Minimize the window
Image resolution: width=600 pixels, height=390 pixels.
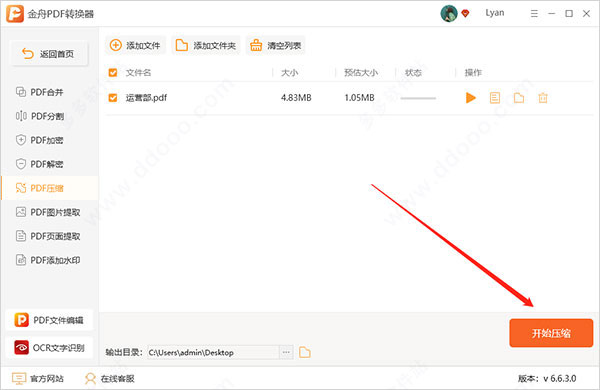[551, 14]
